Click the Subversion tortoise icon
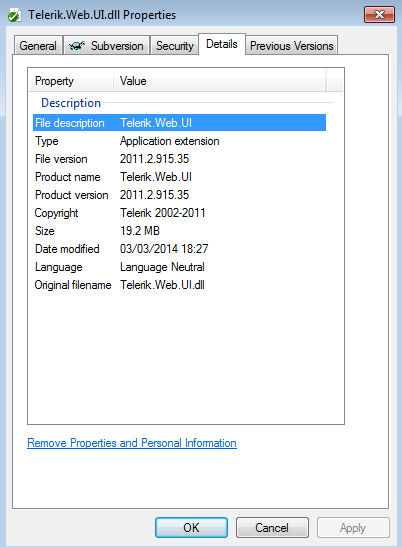 (x=77, y=45)
